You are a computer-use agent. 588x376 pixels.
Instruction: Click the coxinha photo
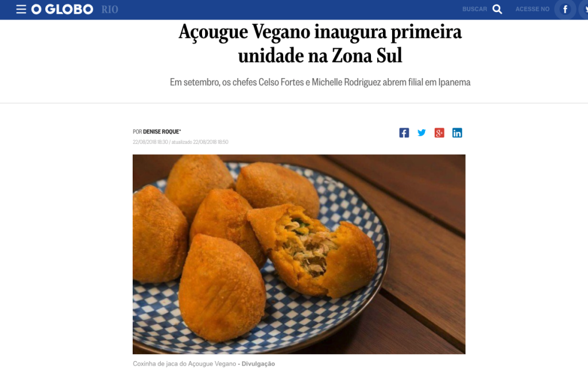[299, 254]
